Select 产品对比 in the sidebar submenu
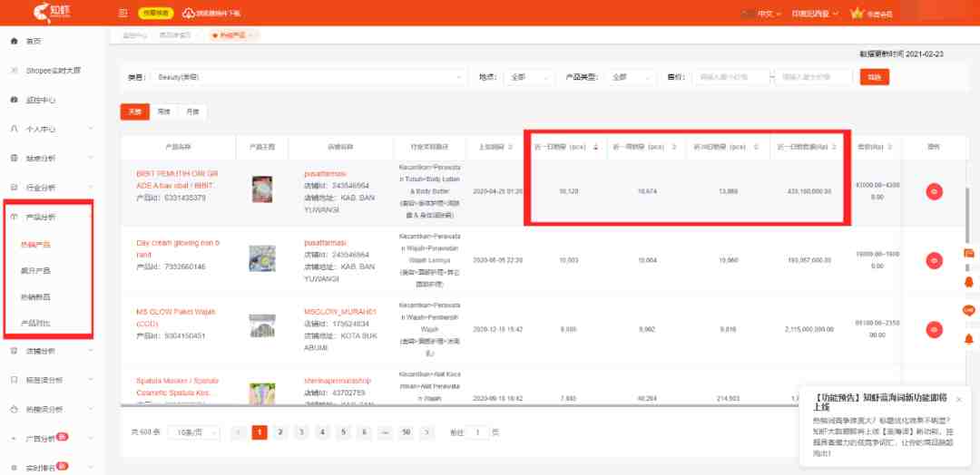 click(x=35, y=324)
